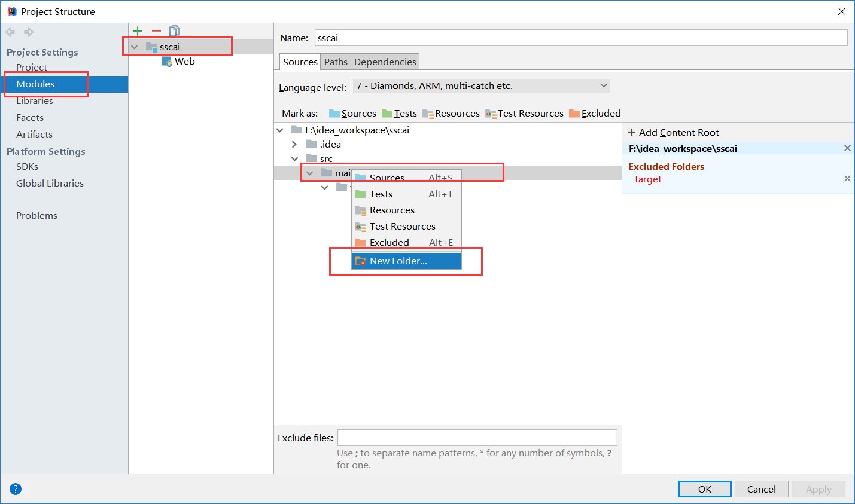Collapse the main folder node

point(309,173)
